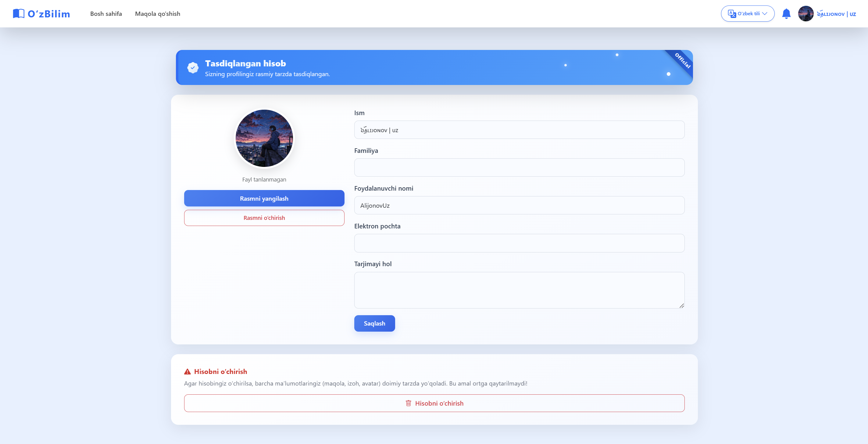868x444 pixels.
Task: Open Maqola qo'shish page
Action: pos(157,14)
